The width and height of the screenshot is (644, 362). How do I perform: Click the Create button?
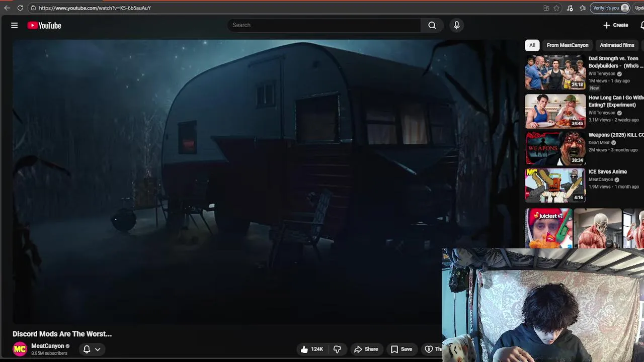coord(616,25)
